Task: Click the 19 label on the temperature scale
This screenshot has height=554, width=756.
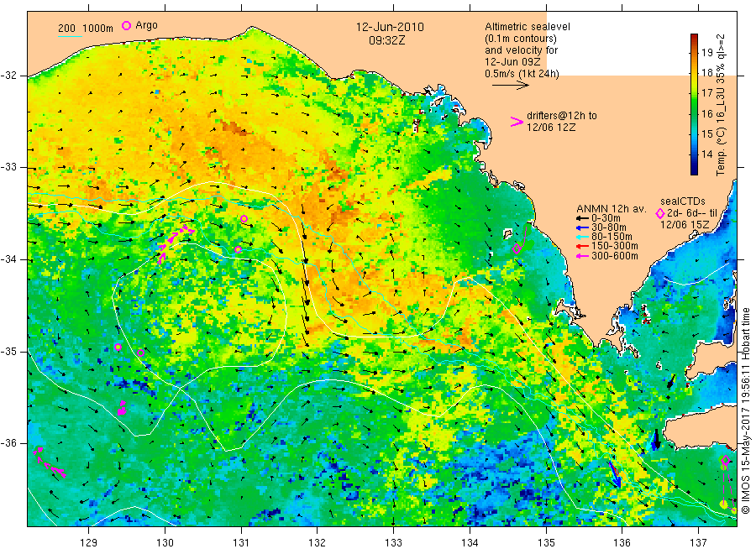Action: (706, 52)
